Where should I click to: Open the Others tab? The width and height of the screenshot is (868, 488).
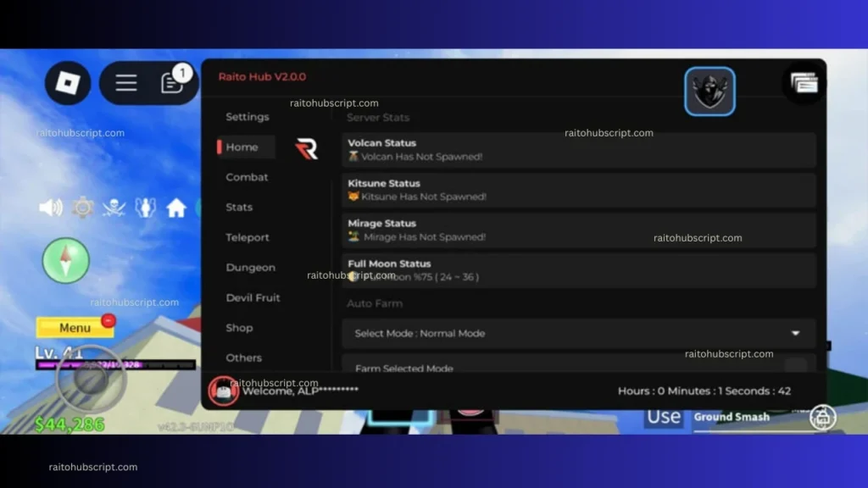(243, 358)
